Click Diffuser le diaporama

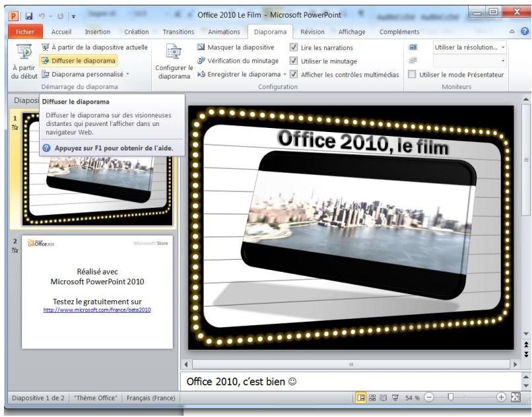point(79,61)
